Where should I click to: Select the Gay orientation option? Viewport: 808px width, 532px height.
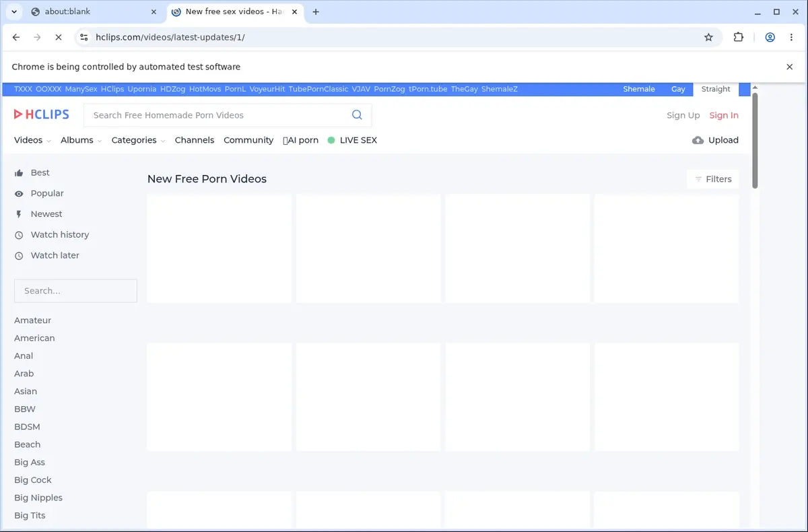tap(678, 89)
